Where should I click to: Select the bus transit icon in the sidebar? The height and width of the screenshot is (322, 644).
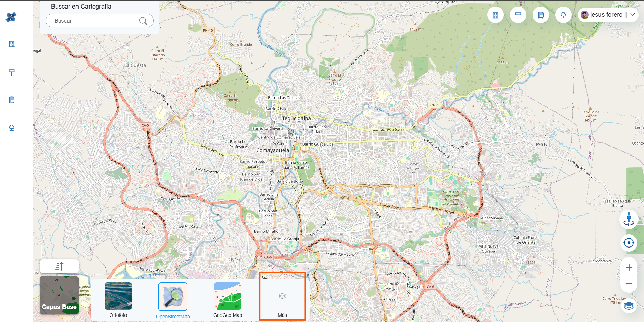tap(11, 100)
